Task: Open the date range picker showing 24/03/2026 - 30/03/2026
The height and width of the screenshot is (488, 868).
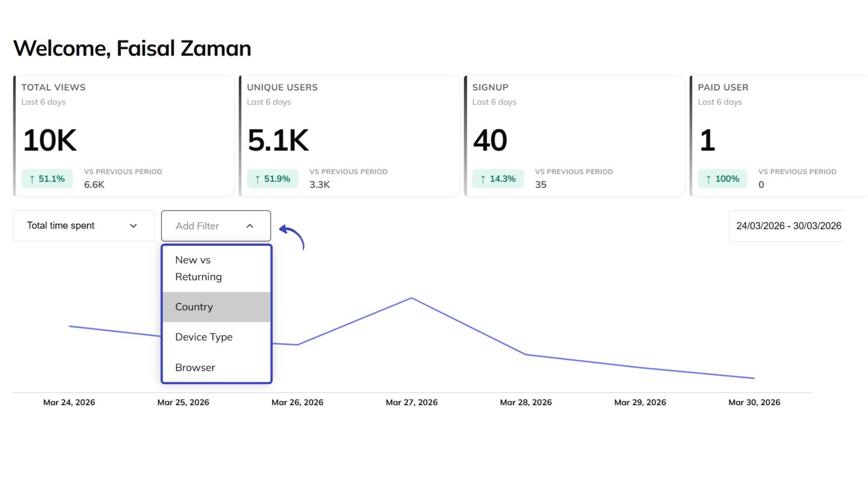Action: click(x=788, y=226)
